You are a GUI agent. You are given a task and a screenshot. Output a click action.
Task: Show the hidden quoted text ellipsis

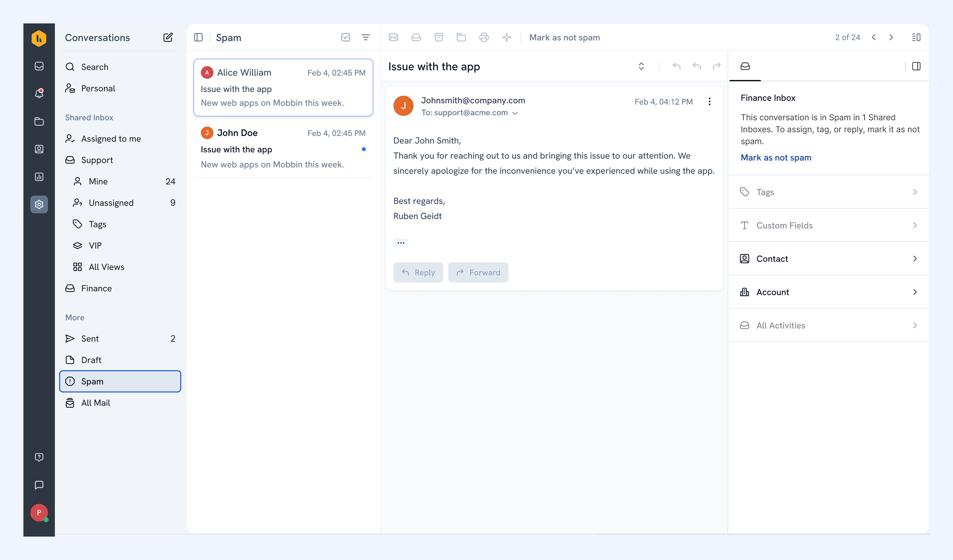[401, 243]
